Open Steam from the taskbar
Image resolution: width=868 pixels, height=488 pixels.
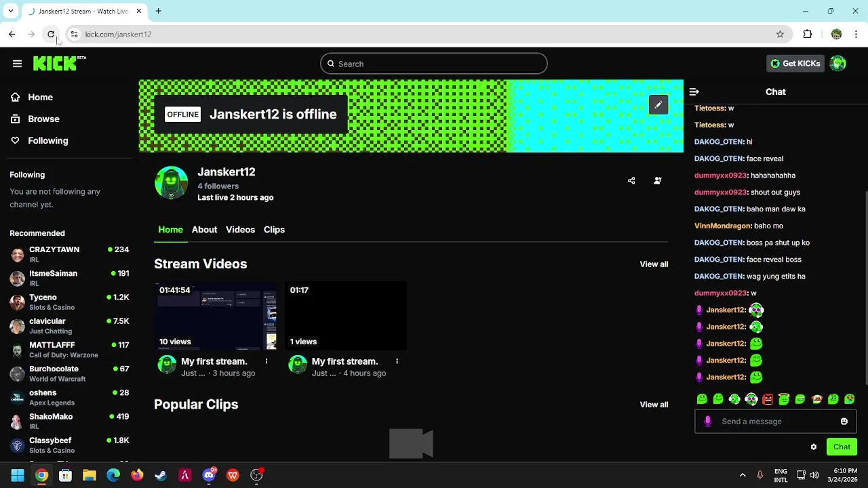click(161, 475)
